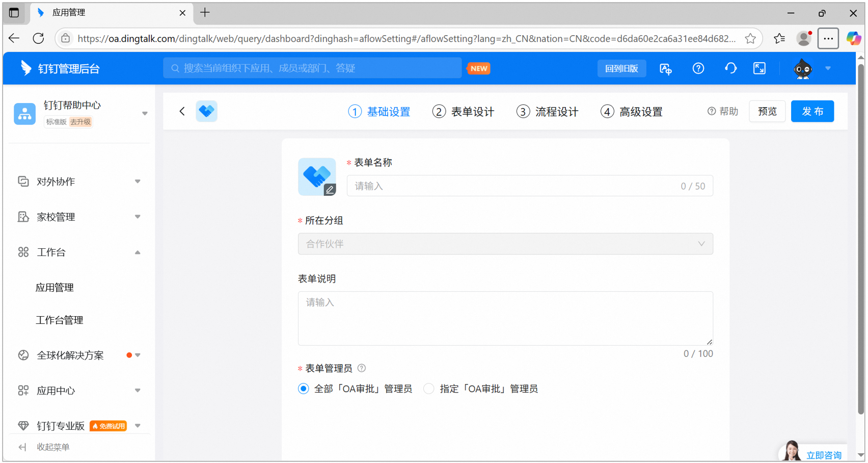This screenshot has width=868, height=463.
Task: Click the customer service headset icon
Action: [730, 68]
